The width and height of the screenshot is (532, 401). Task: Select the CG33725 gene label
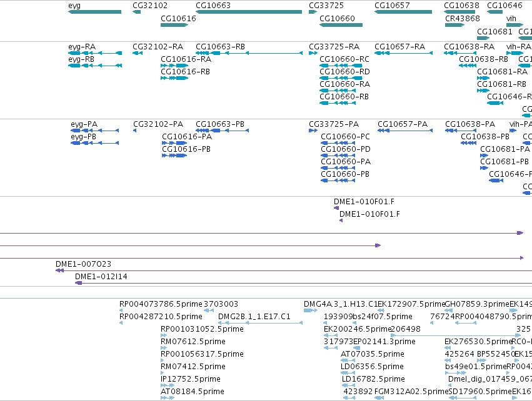326,6
